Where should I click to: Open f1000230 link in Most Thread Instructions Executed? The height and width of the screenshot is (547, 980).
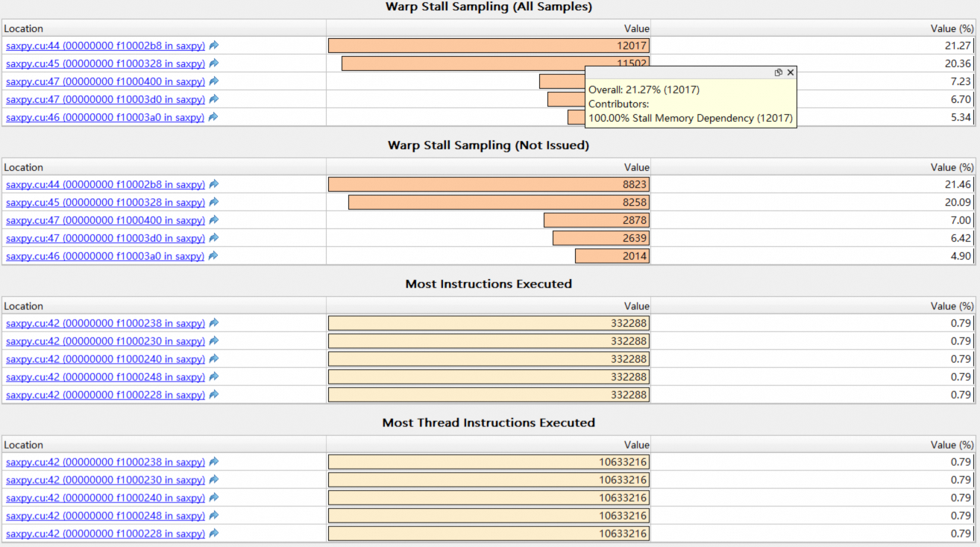tap(105, 480)
